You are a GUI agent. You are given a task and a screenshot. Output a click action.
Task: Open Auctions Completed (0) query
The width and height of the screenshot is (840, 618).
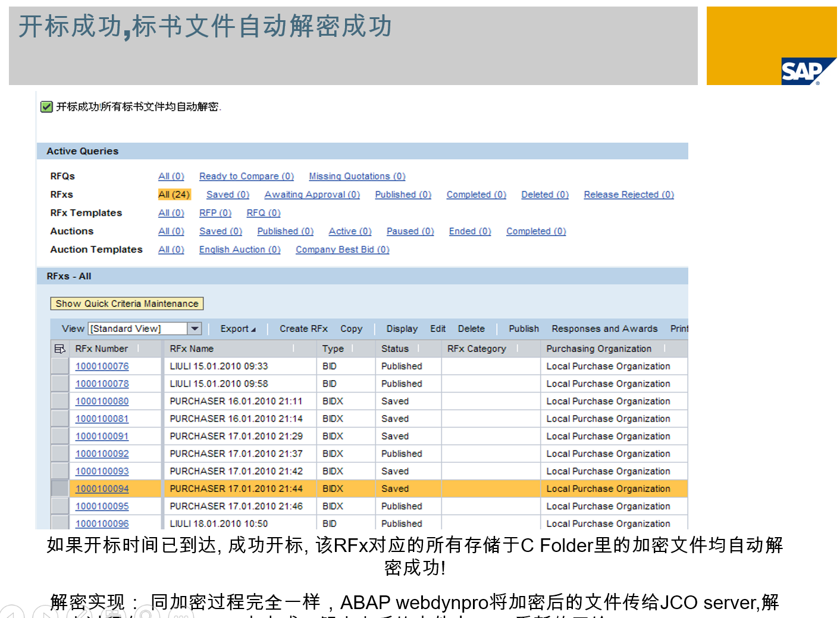click(536, 231)
